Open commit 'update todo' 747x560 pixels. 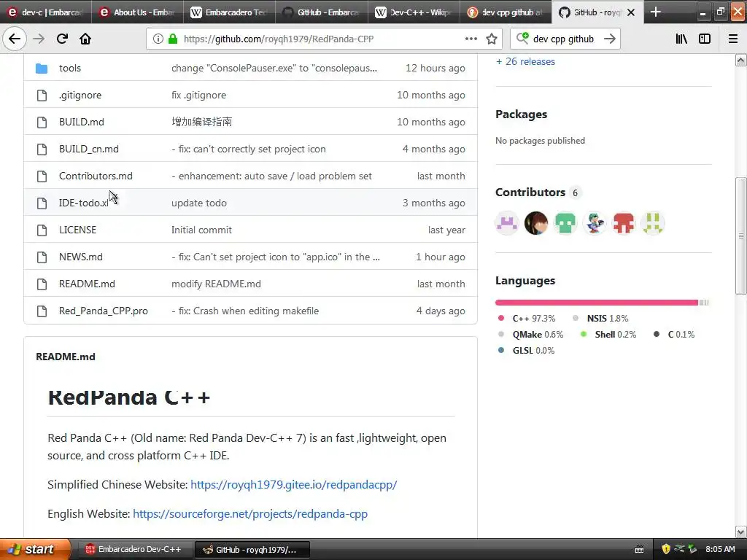point(199,203)
